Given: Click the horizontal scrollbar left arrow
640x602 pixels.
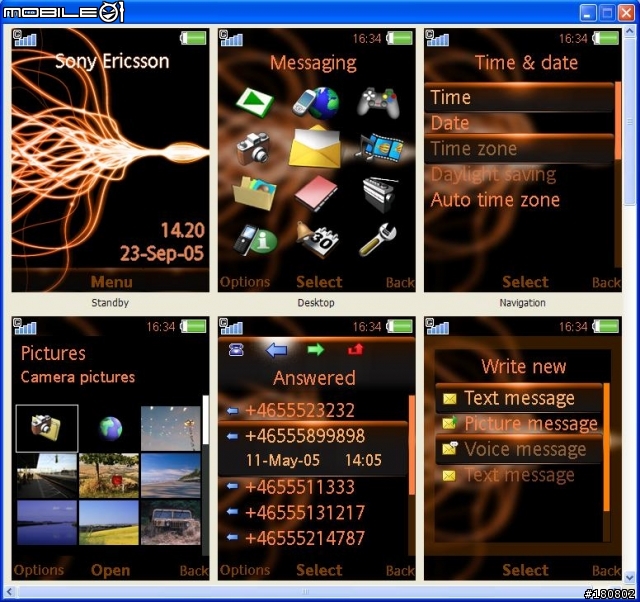Looking at the screenshot, I should tap(9, 591).
